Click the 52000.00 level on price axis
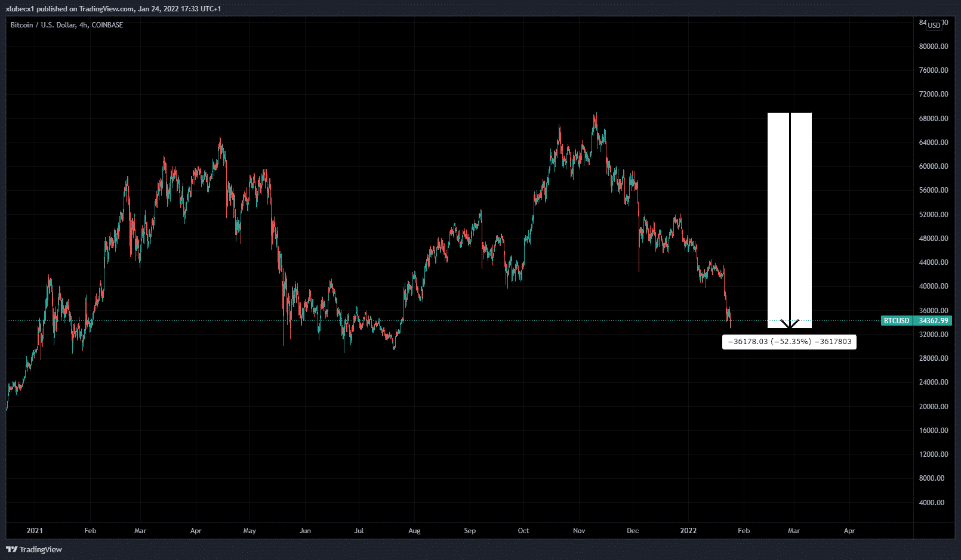This screenshot has height=560, width=961. coord(933,214)
